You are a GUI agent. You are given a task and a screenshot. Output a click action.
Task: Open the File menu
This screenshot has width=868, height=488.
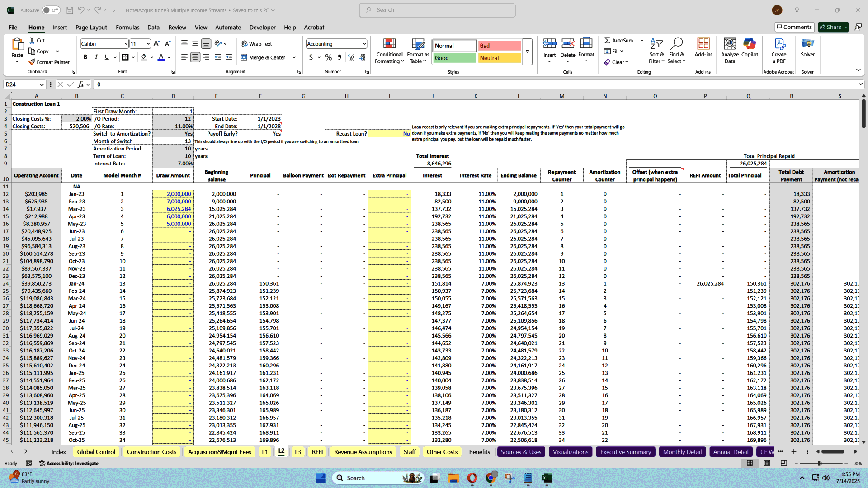click(13, 28)
